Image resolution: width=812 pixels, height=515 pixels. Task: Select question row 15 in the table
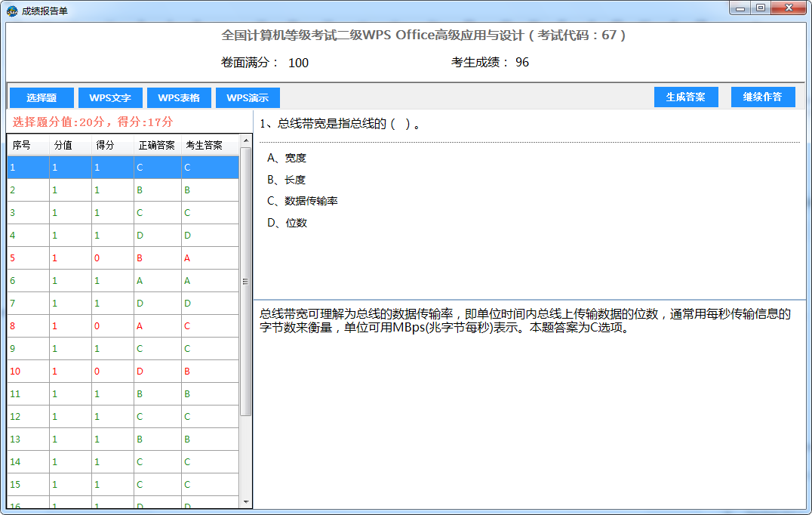point(123,485)
